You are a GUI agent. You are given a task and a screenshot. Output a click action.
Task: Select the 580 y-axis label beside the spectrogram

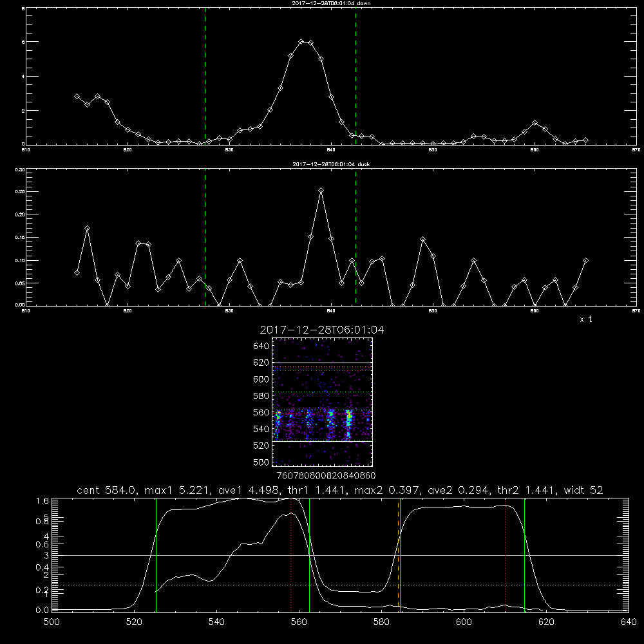(261, 396)
